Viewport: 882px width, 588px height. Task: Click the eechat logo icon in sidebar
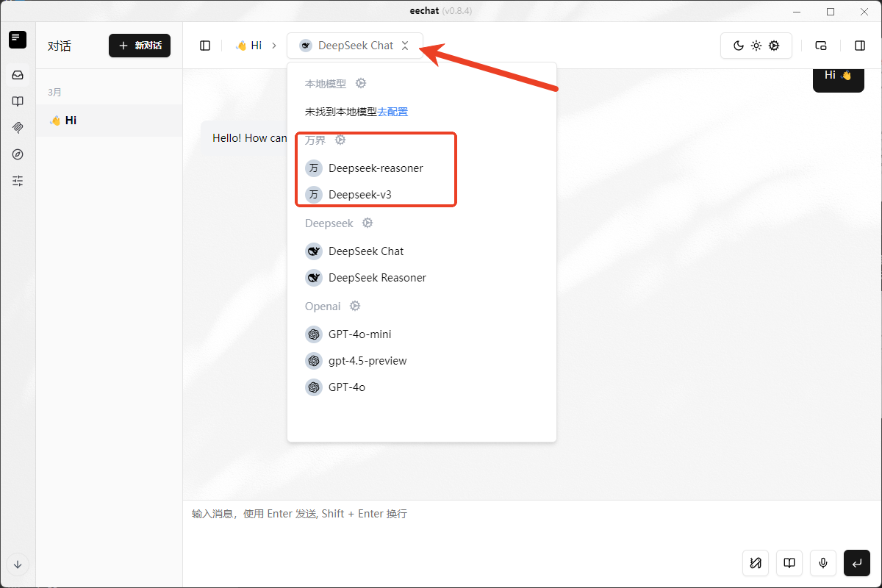pos(18,40)
